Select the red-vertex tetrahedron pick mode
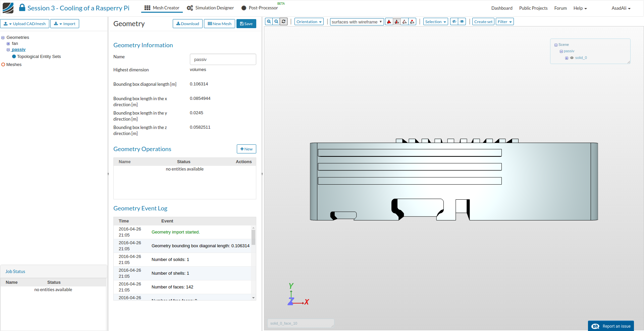 tap(412, 22)
